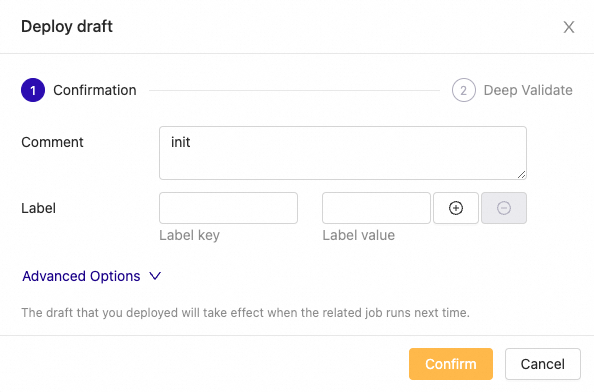The image size is (594, 392).
Task: Click the Comment field label
Action: pos(52,142)
